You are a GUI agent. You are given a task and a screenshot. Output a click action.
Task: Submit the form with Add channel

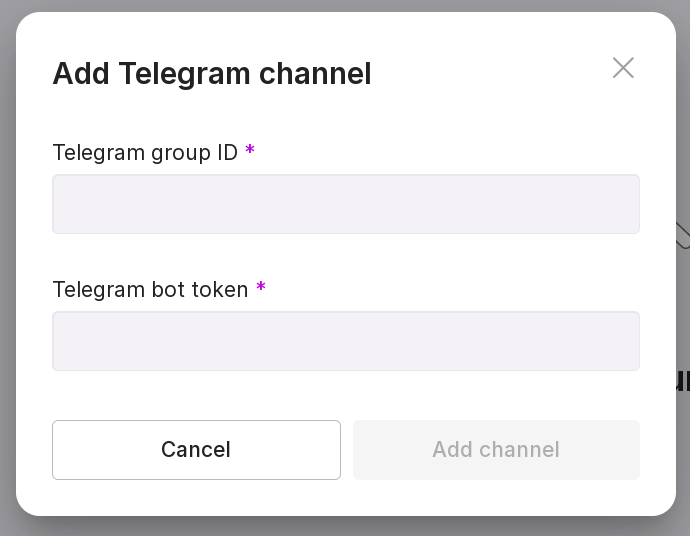tap(496, 450)
